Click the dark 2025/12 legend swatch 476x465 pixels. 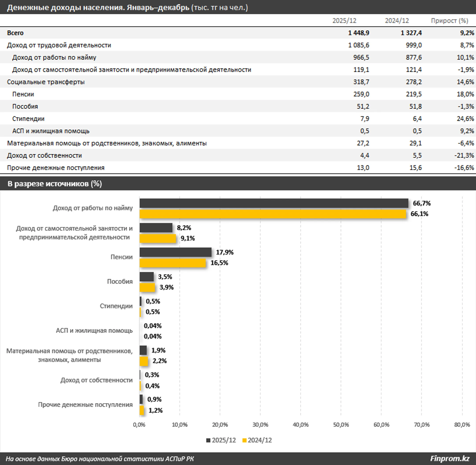pyautogui.click(x=208, y=440)
